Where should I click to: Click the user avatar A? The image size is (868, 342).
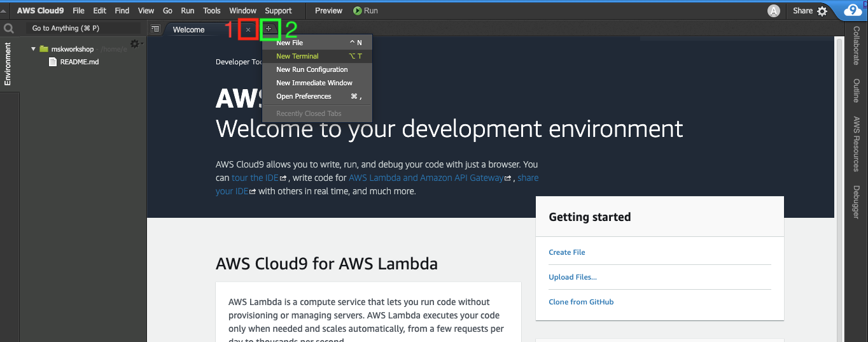coord(774,11)
